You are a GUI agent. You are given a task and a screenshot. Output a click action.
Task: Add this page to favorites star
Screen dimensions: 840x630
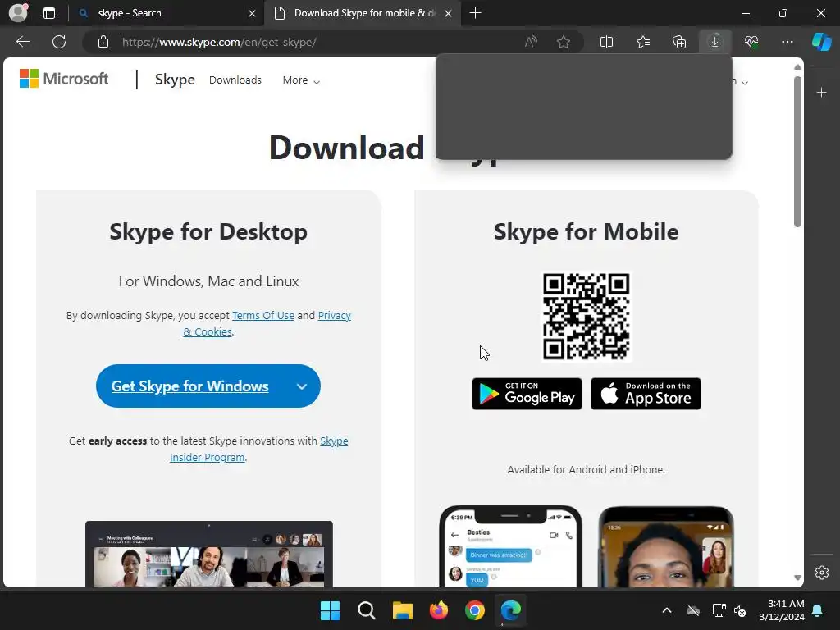point(563,42)
